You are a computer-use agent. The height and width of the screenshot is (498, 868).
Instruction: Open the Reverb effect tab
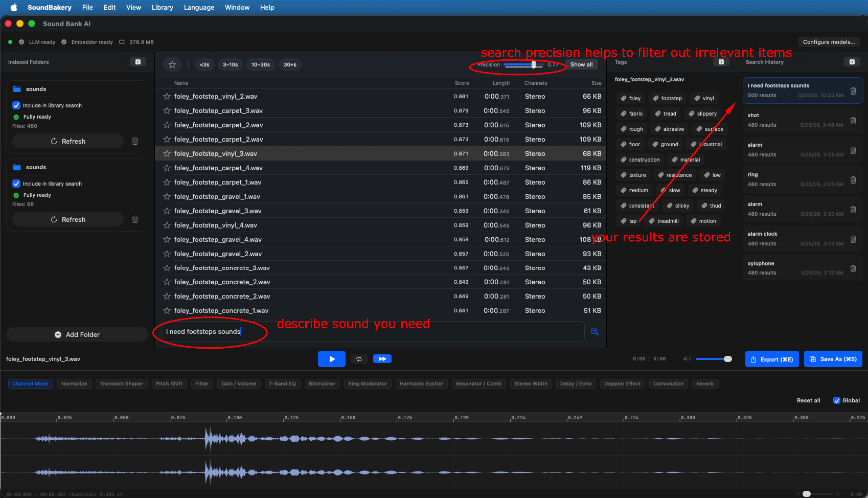(705, 383)
